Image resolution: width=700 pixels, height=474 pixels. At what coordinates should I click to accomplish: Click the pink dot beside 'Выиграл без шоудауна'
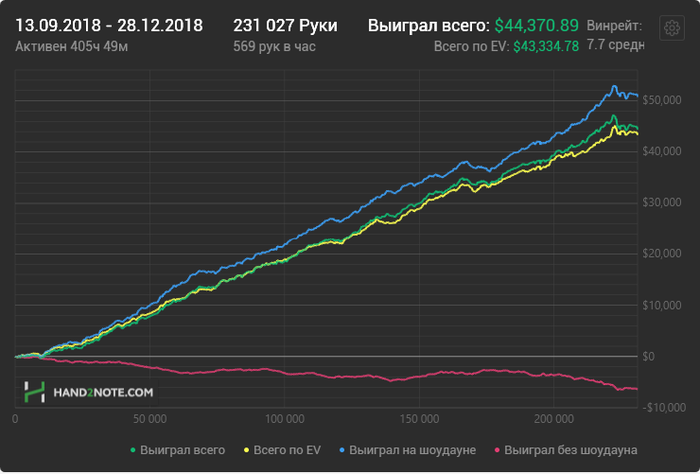coord(497,450)
